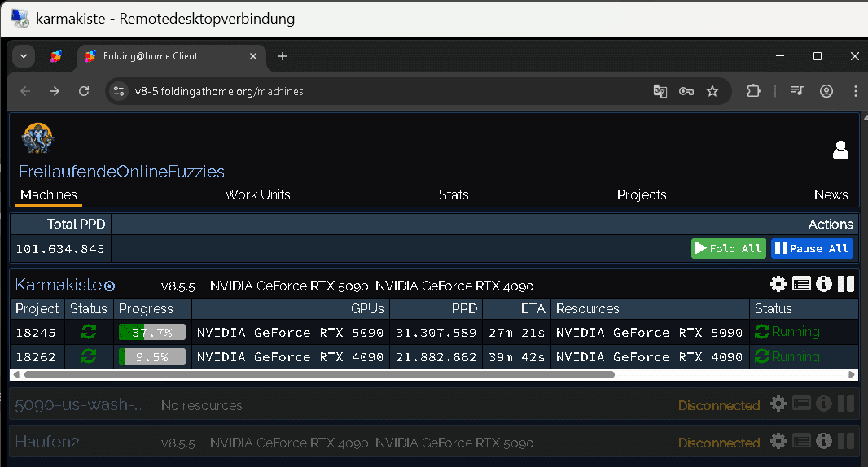This screenshot has height=467, width=868.
Task: Open the 5090-us-wash machine link
Action: (x=78, y=405)
